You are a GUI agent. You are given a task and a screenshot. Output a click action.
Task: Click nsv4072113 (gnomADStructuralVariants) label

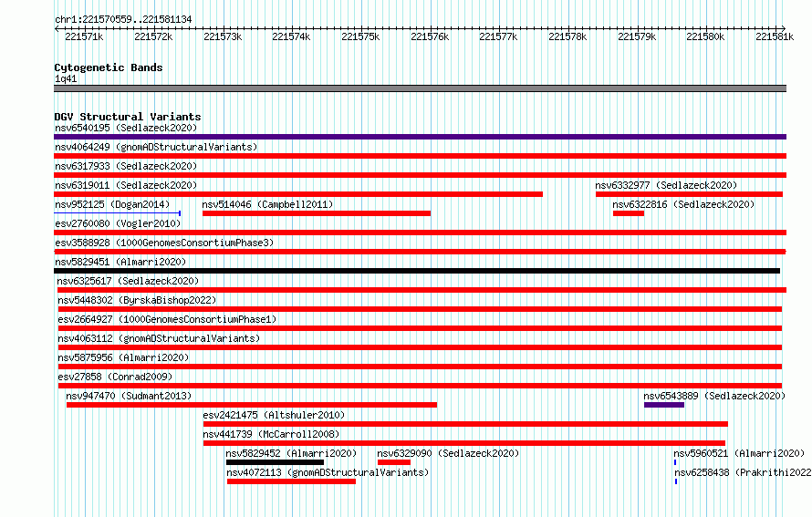point(328,472)
